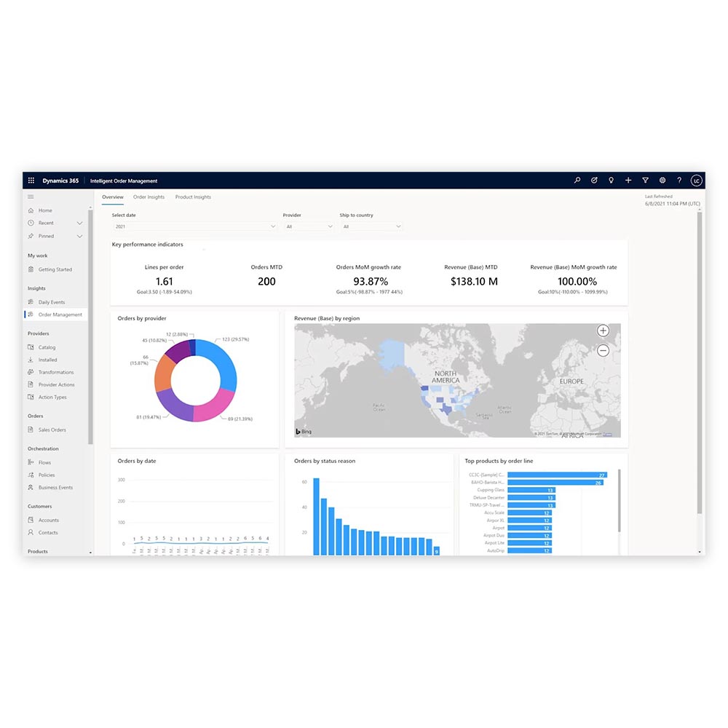The width and height of the screenshot is (728, 728).
Task: Zoom out on the revenue map
Action: pyautogui.click(x=603, y=350)
